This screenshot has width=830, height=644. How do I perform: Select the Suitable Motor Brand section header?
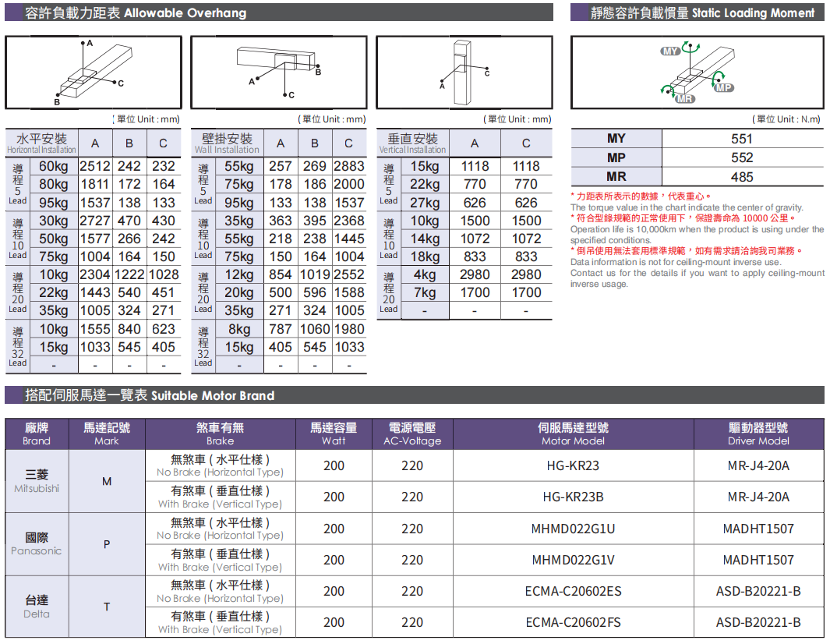150,395
